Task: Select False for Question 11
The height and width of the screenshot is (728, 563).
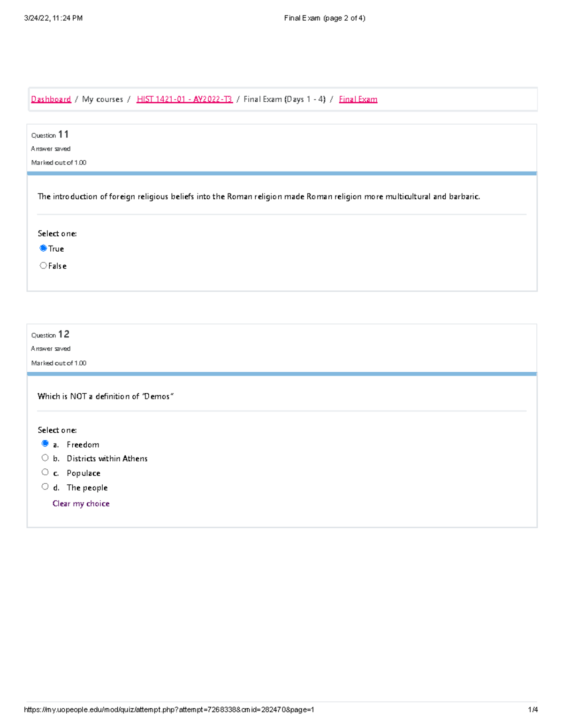Action: pyautogui.click(x=43, y=265)
